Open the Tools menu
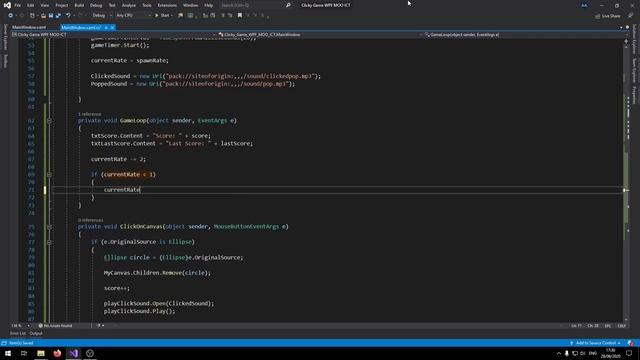The height and width of the screenshot is (360, 640). 147,5
